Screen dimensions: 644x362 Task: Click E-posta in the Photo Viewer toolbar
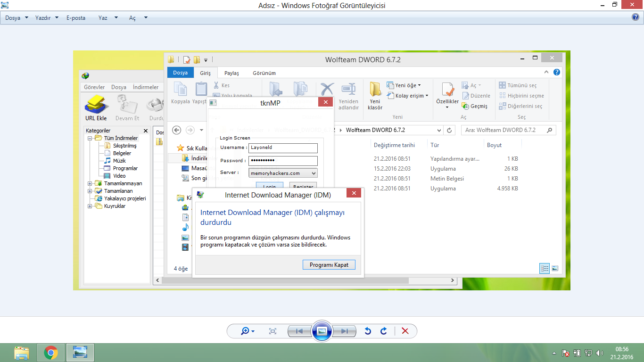(76, 18)
